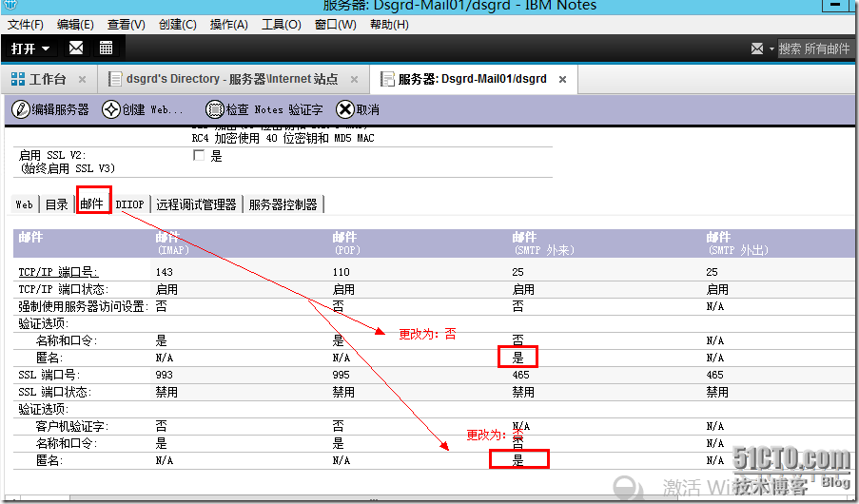This screenshot has height=504, width=859.
Task: Open the 文件(F) menu
Action: point(25,25)
